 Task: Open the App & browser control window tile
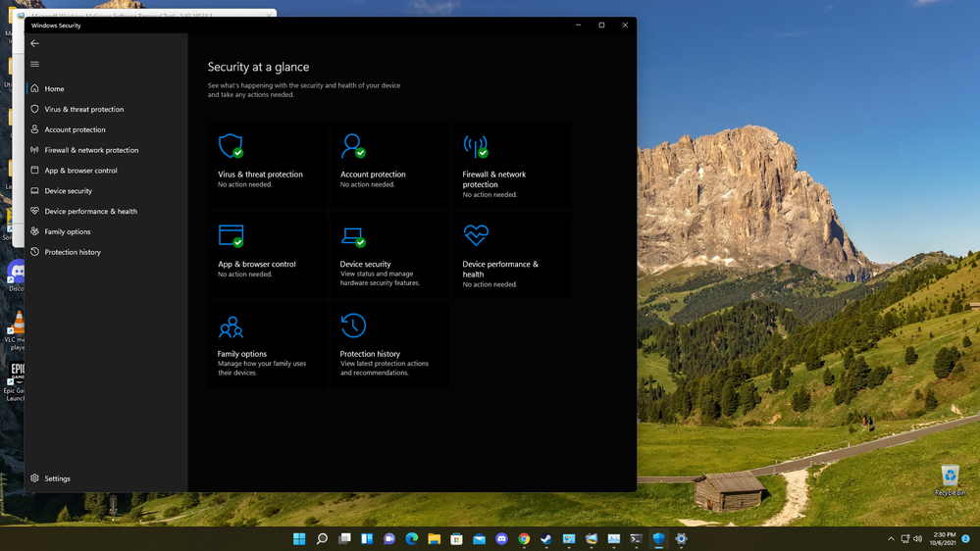(267, 255)
